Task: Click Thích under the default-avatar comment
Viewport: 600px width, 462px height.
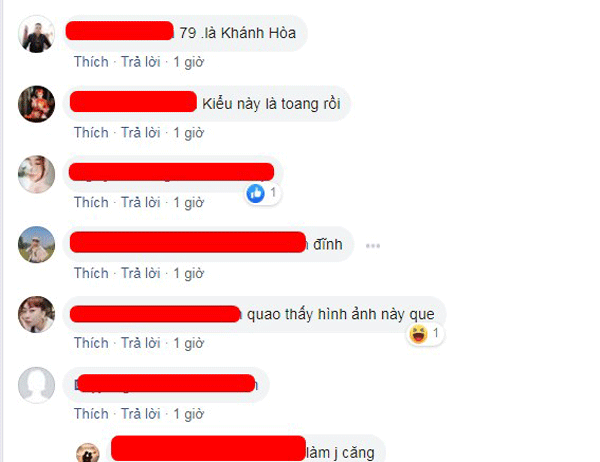Action: tap(91, 413)
